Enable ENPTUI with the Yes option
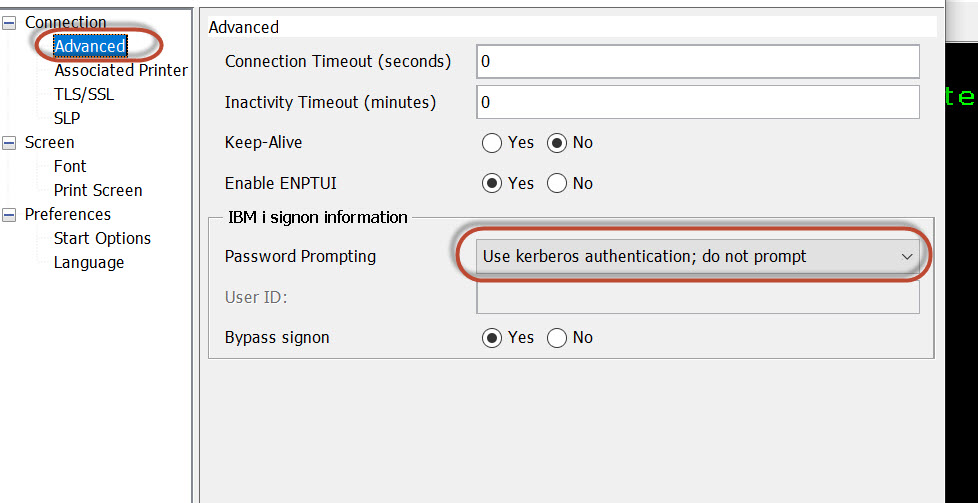Screen dimensions: 978x503 492,183
